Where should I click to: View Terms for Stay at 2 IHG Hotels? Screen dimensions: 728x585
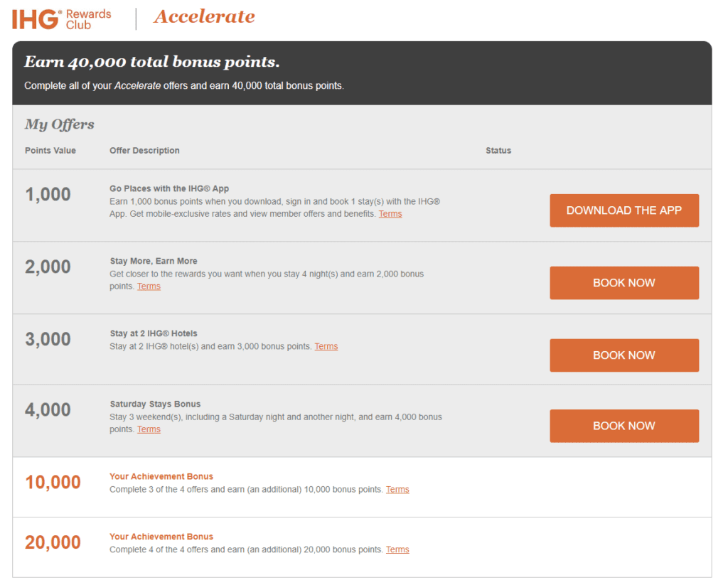coord(326,347)
